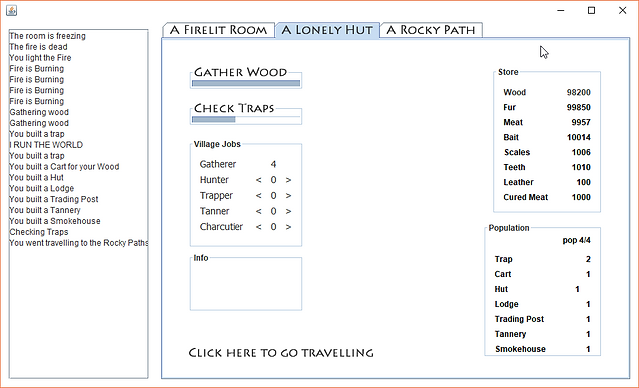Click log line 'You built a Trading Post'
Viewport: 639px width, 388px height.
click(x=54, y=199)
